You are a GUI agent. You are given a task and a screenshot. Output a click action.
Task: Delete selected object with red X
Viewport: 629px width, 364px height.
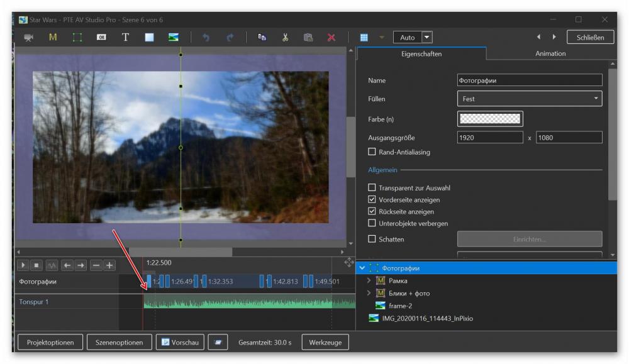[x=331, y=37]
